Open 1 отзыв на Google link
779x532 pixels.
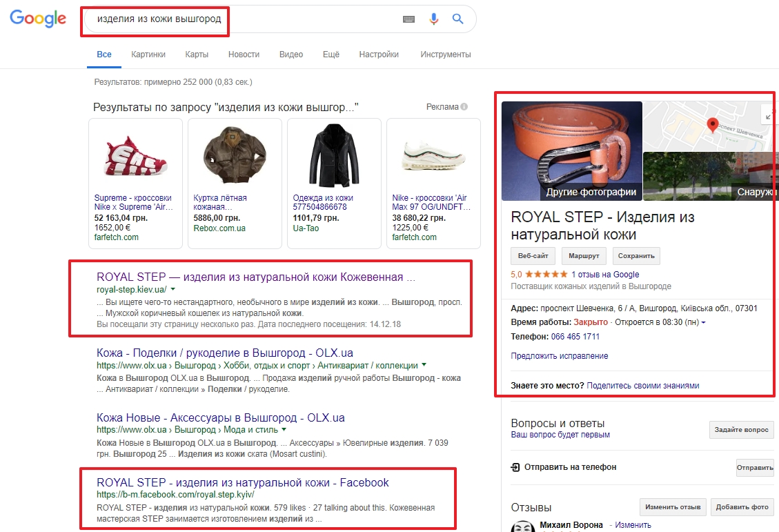605,274
